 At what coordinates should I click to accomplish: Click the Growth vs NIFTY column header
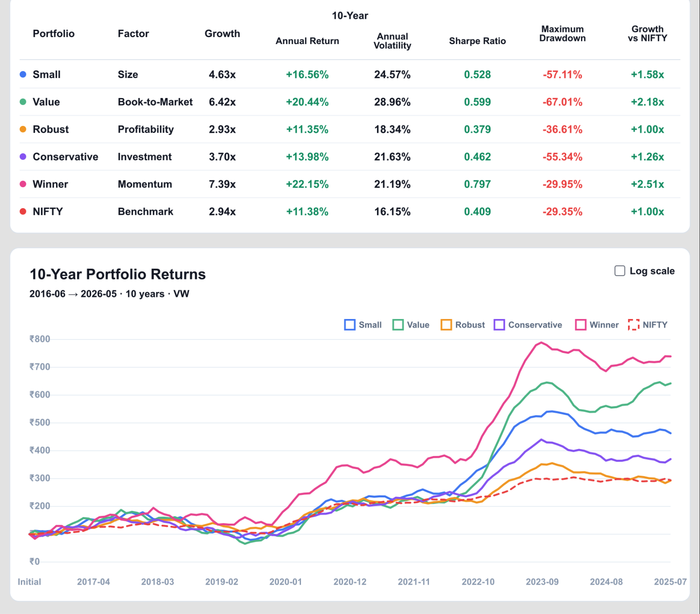point(647,34)
